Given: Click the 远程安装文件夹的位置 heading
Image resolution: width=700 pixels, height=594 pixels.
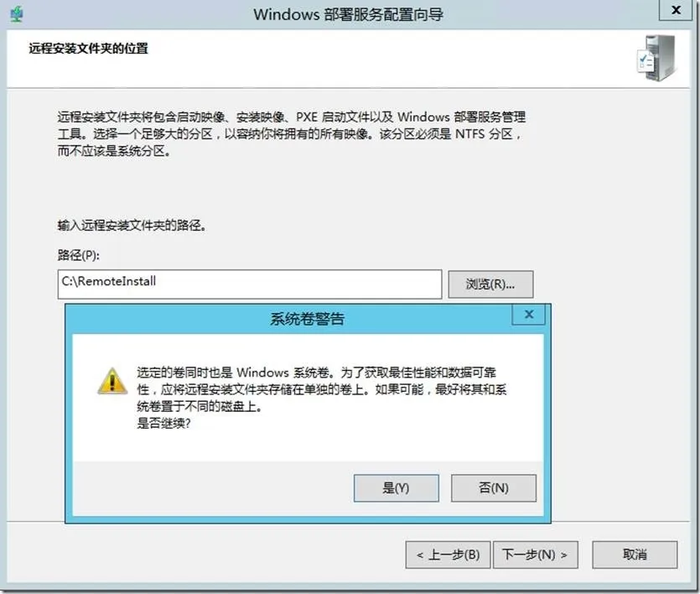Looking at the screenshot, I should [x=88, y=48].
